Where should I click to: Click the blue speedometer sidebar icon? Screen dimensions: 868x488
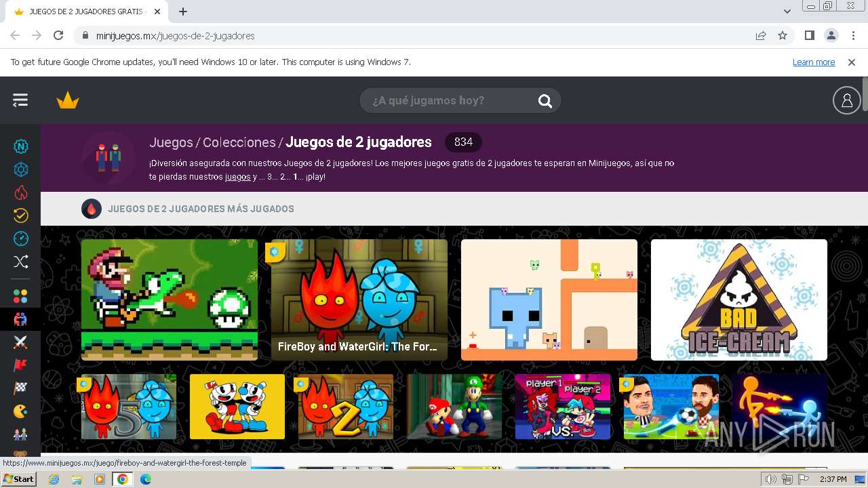point(21,239)
